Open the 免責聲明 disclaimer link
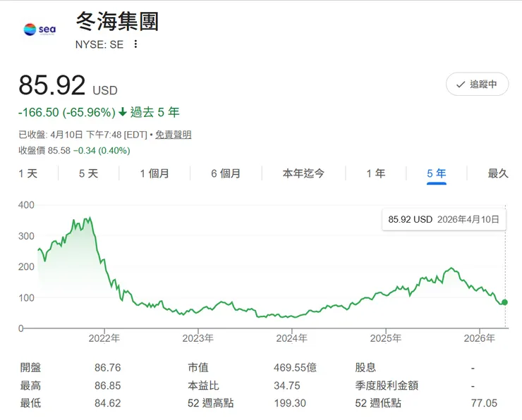The width and height of the screenshot is (522, 420). (174, 135)
